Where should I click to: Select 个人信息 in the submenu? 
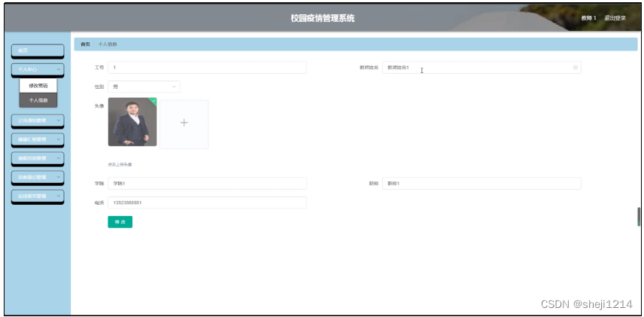tap(38, 100)
